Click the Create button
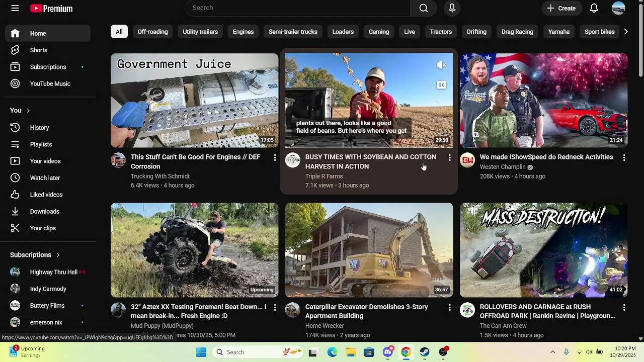Image resolution: width=644 pixels, height=362 pixels. (561, 8)
